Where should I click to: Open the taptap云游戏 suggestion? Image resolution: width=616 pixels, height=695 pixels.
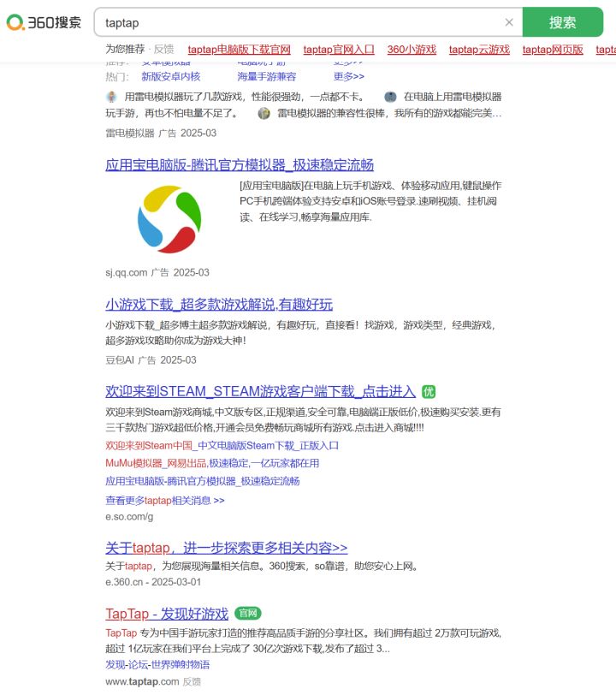point(479,49)
